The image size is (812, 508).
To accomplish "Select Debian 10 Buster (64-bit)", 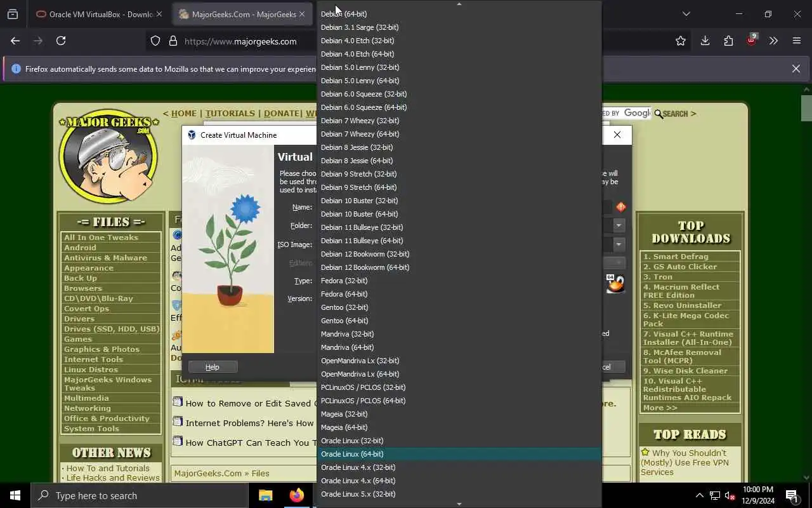I will tap(459, 214).
